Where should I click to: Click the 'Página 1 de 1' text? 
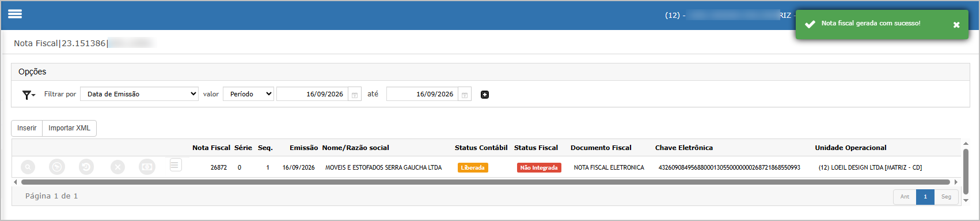coord(51,196)
